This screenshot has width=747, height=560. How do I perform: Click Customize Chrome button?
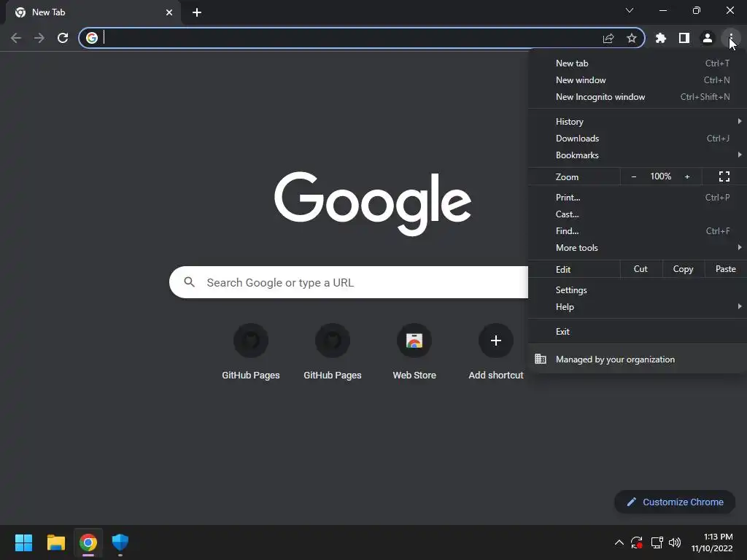coord(675,502)
